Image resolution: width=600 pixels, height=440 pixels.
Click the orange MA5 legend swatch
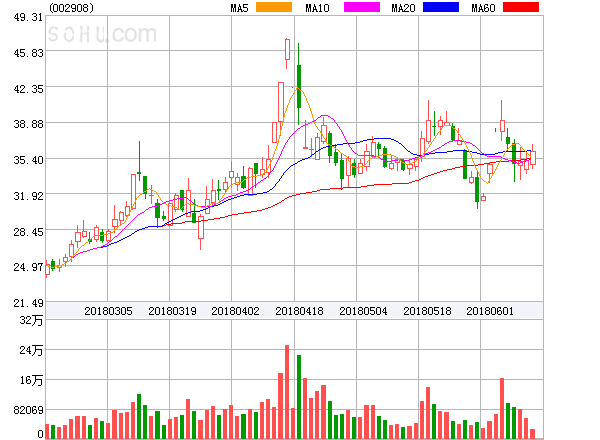274,7
